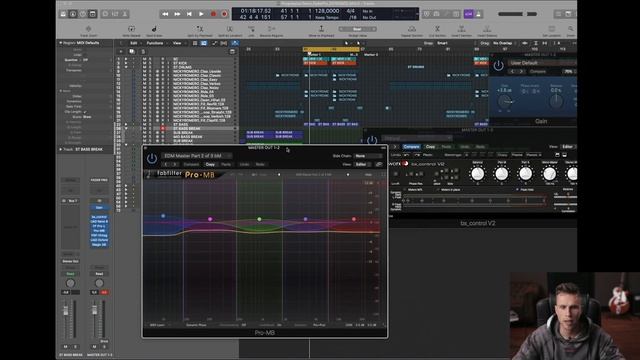Click the Join regions toolbar icon
Viewport: 640px width, 360px height.
click(x=251, y=29)
